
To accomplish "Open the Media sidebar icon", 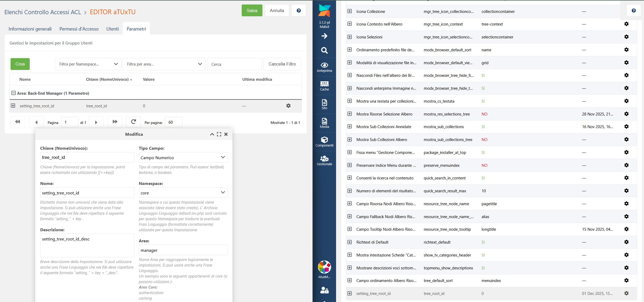I will [x=324, y=123].
